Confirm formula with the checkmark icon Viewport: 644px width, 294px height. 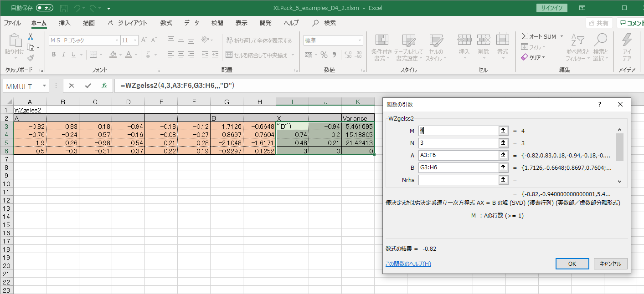[88, 86]
